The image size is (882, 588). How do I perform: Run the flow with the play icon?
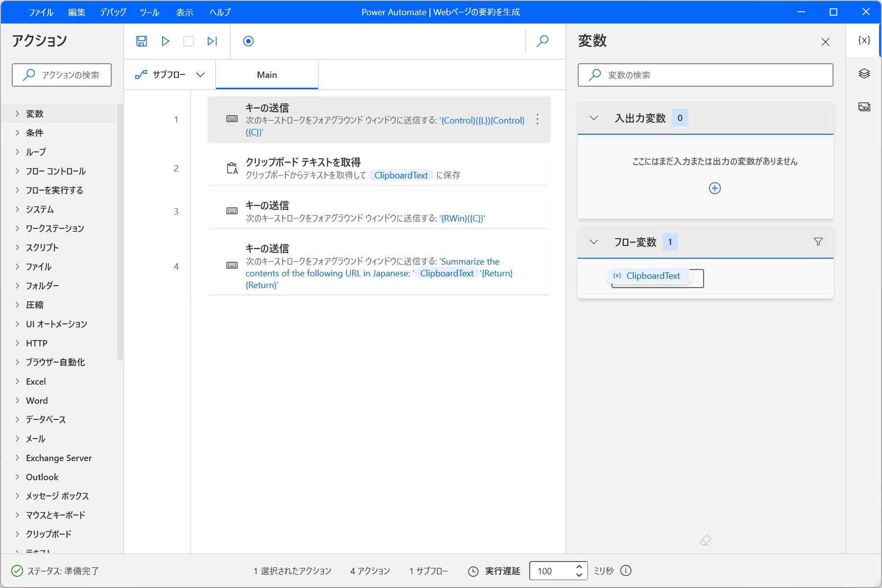coord(166,41)
